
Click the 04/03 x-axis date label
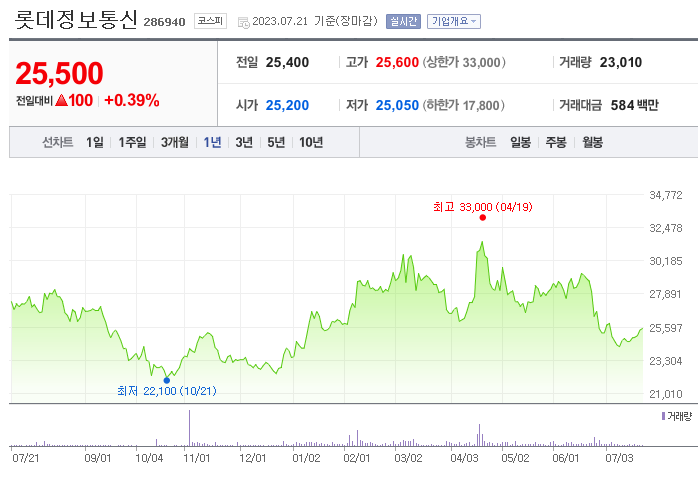[464, 458]
